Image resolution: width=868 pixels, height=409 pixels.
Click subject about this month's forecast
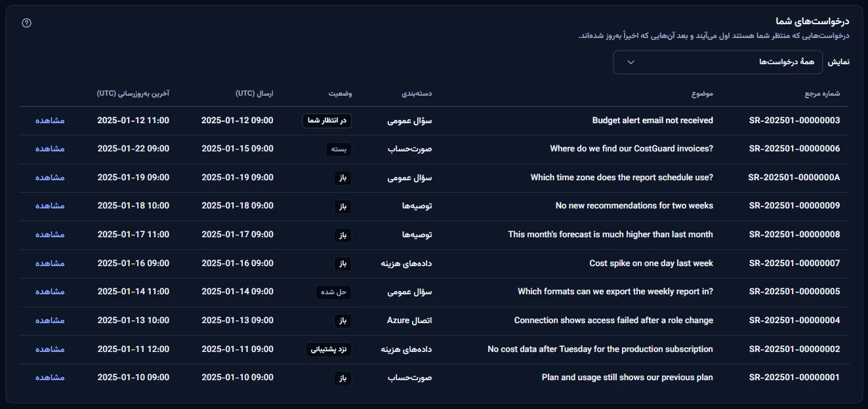tap(611, 235)
